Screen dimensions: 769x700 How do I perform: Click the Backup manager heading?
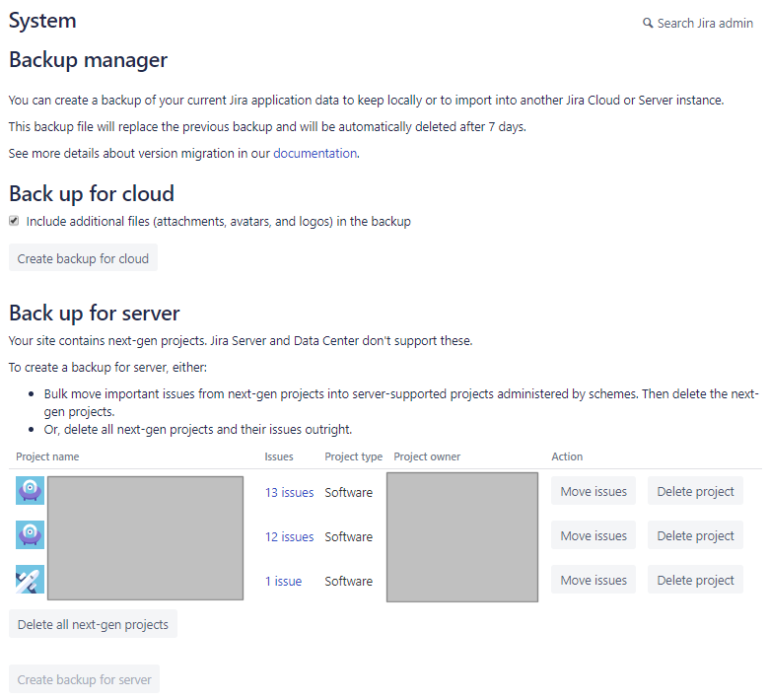(89, 60)
